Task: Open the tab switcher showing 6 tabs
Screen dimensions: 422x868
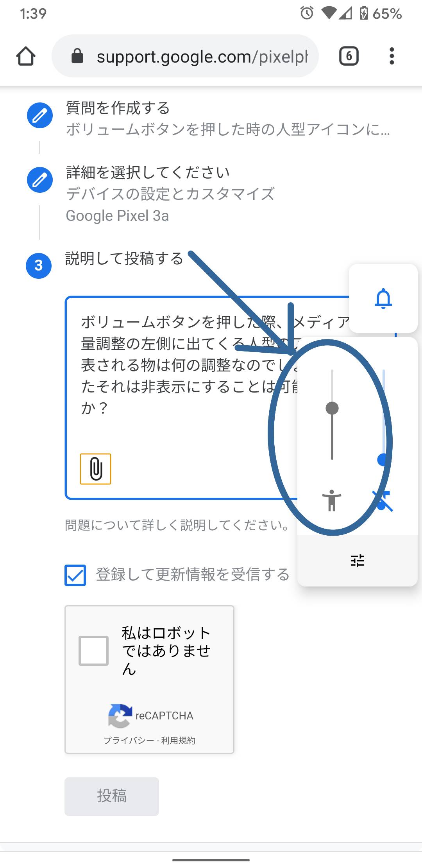Action: click(349, 56)
